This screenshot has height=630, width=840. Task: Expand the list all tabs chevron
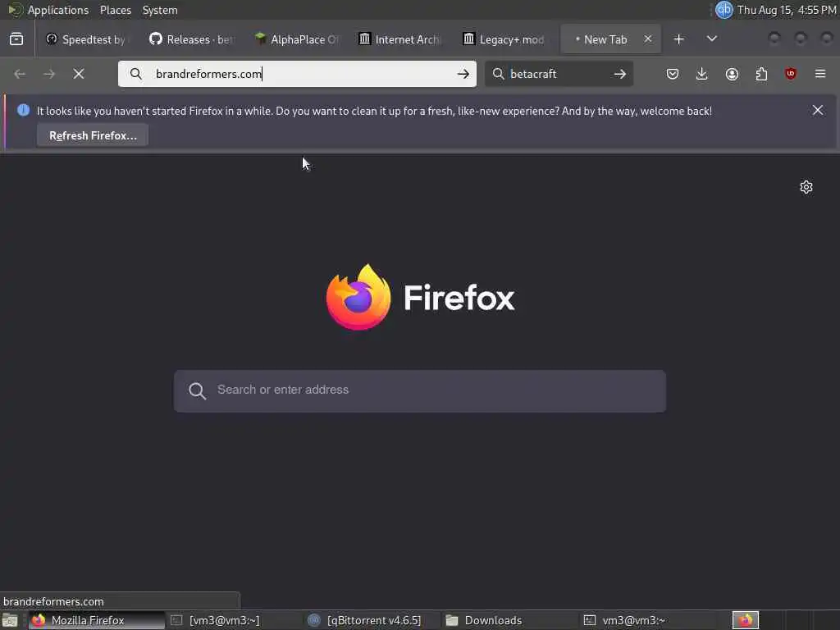pyautogui.click(x=712, y=39)
